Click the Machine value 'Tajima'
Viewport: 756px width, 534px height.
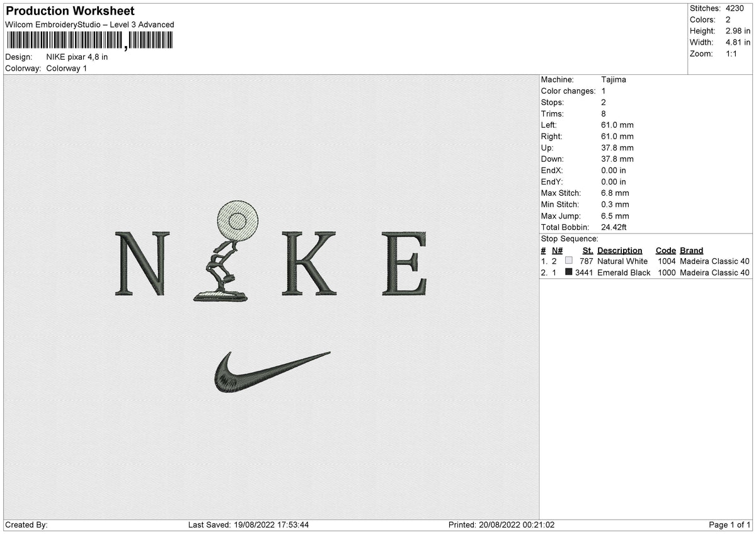coord(614,80)
